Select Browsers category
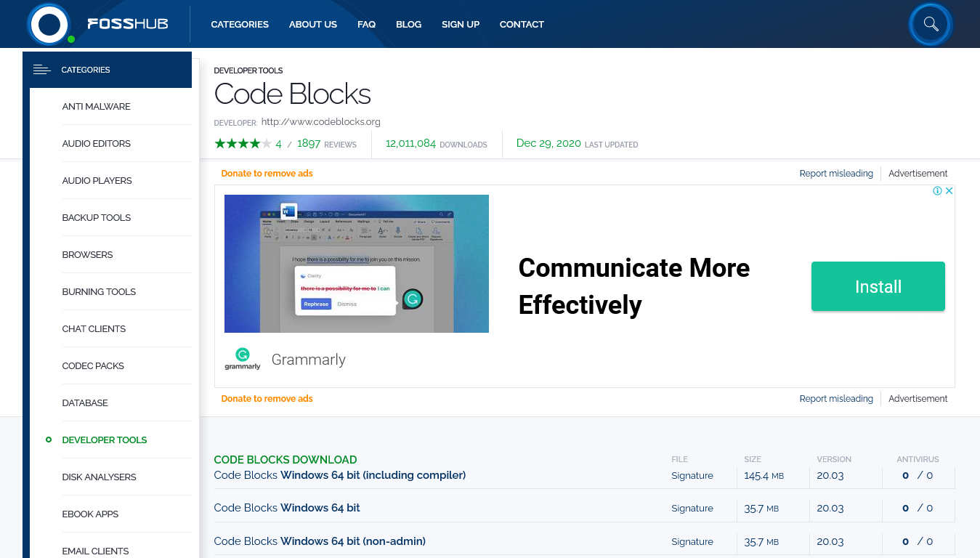The image size is (980, 558). point(88,254)
